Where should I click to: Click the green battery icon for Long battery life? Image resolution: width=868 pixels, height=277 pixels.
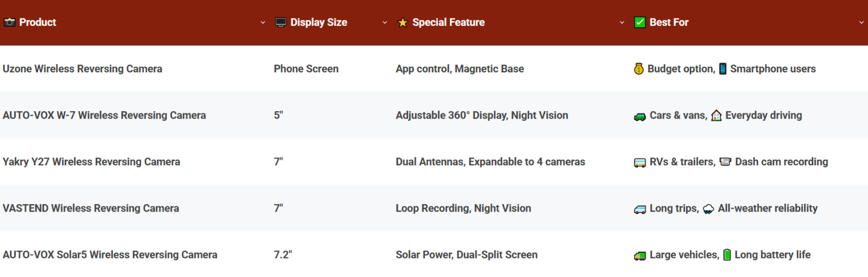click(x=727, y=255)
